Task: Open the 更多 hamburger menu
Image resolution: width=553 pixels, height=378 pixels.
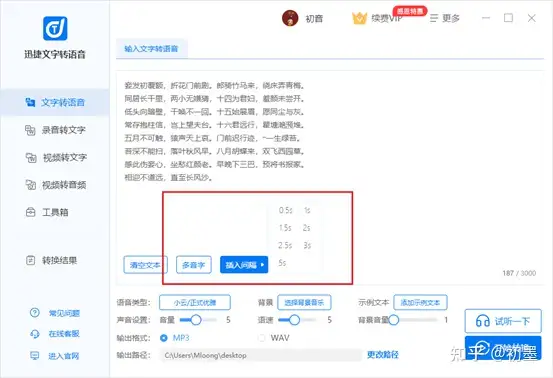Action: coord(445,18)
